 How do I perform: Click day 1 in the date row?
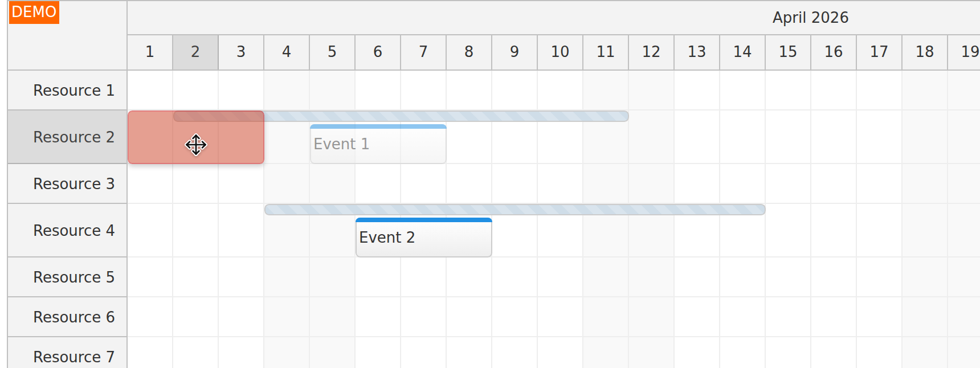(149, 52)
